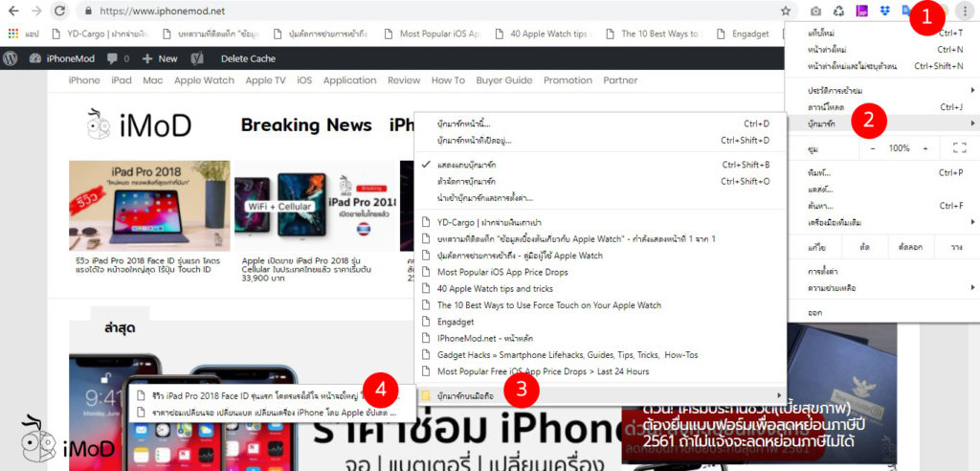
Task: Star this page in the address bar
Action: (786, 11)
